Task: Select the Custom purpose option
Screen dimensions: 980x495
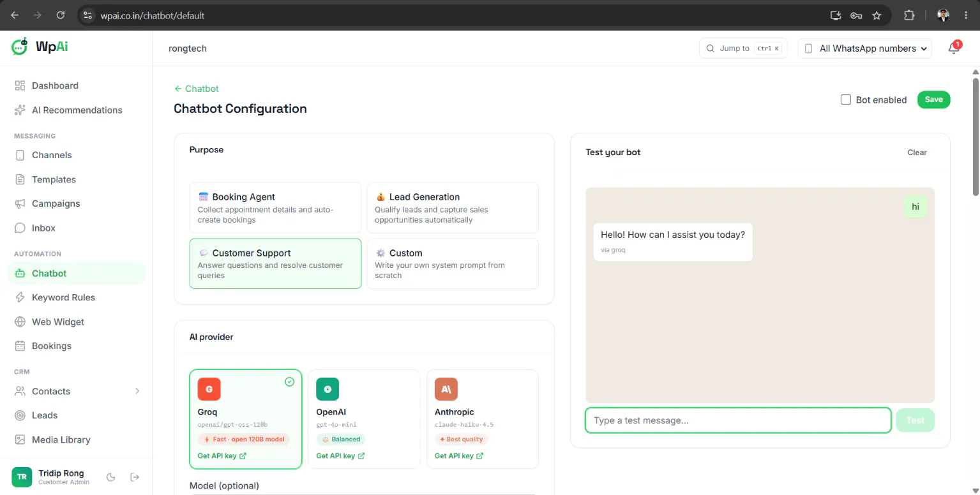Action: (453, 263)
